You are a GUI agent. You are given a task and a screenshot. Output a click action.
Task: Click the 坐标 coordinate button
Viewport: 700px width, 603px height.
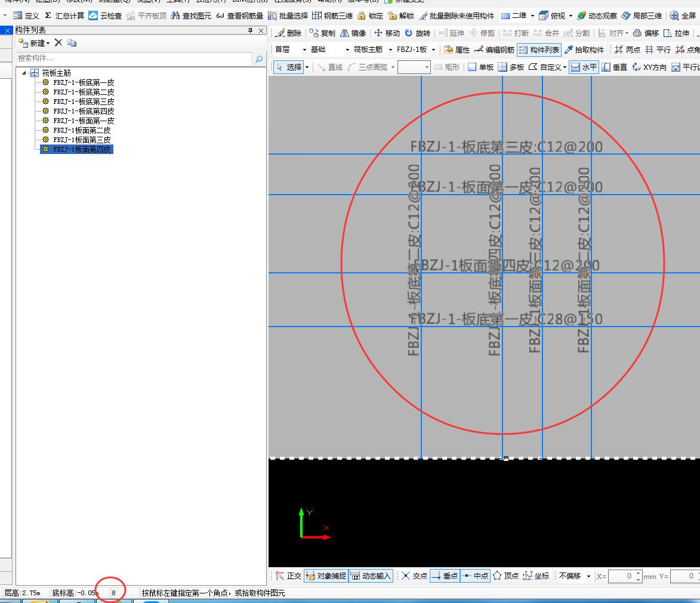(x=536, y=576)
